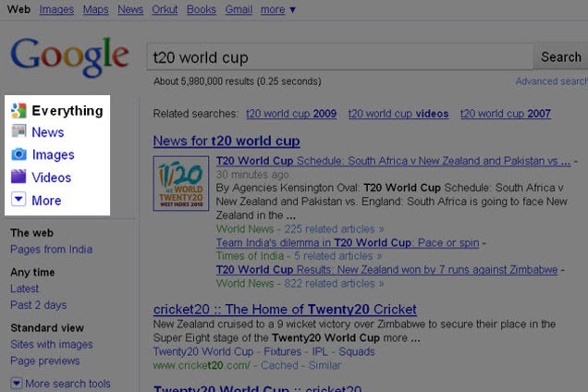Viewport: 588px width, 392px height.
Task: Select Page previews view
Action: click(x=45, y=361)
